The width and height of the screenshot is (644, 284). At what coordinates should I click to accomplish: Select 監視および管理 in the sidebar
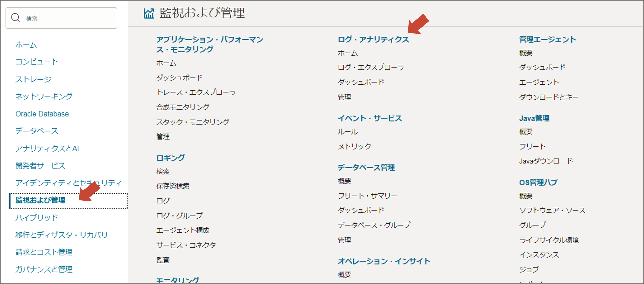(x=40, y=200)
